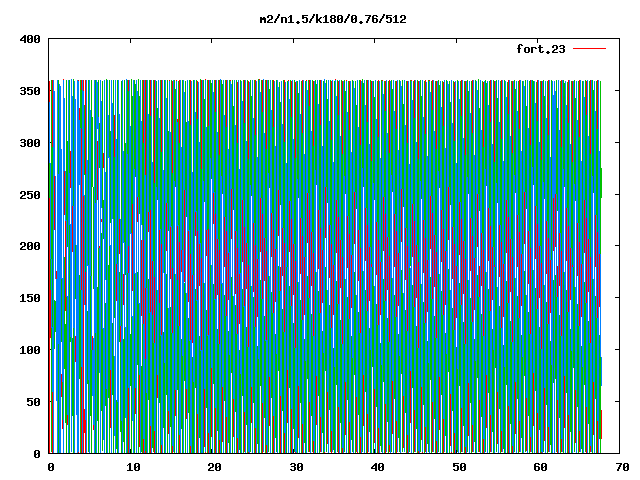This screenshot has height=480, width=640.
Task: Click the x-axis label 10
Action: pyautogui.click(x=133, y=467)
